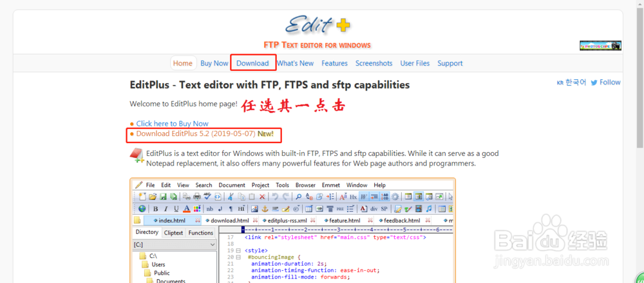
Task: Toggle the Word wrap W button
Action: (x=364, y=197)
